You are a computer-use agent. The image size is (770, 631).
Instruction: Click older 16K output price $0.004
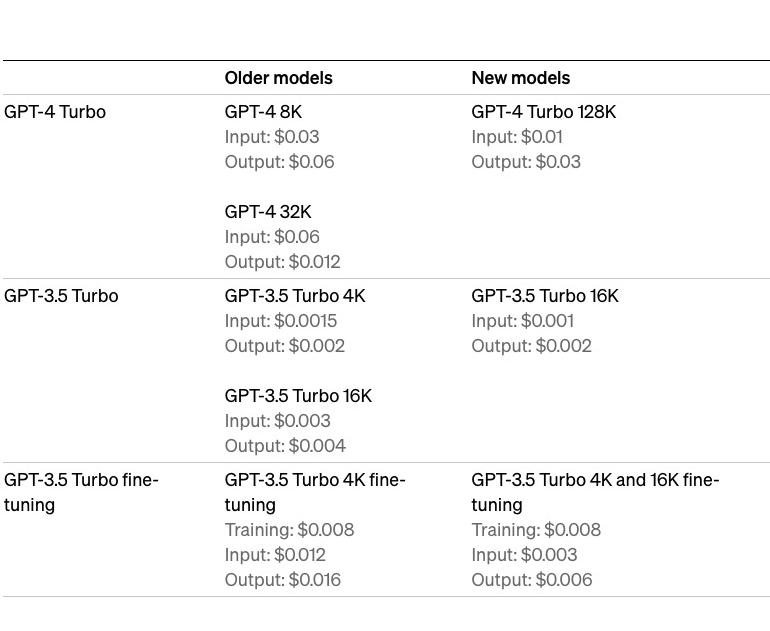pyautogui.click(x=285, y=446)
